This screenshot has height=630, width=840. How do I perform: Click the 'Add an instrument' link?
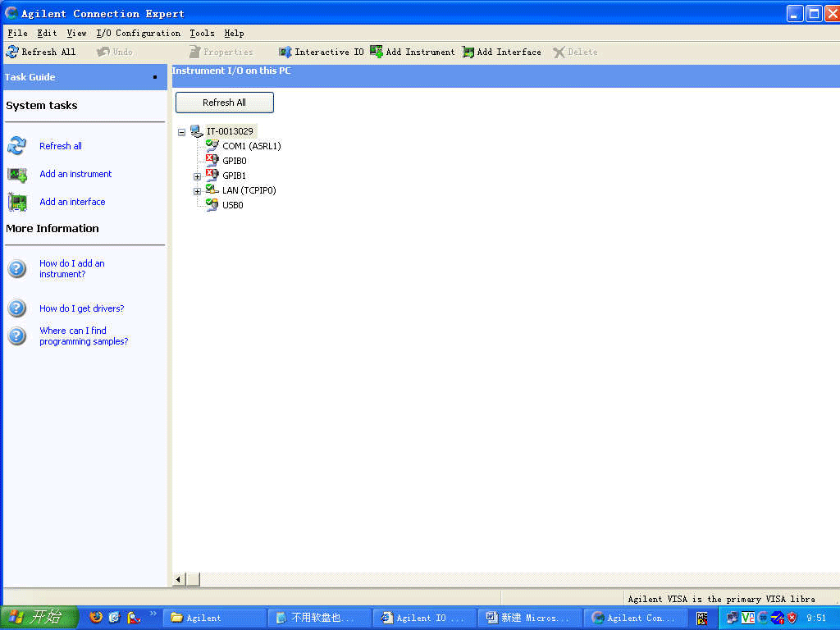tap(75, 174)
